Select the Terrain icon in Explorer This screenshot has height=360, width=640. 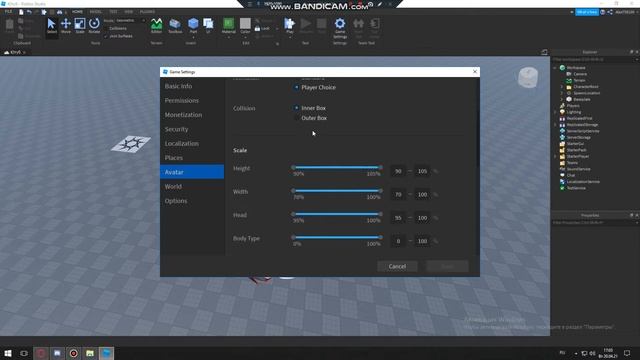[569, 80]
